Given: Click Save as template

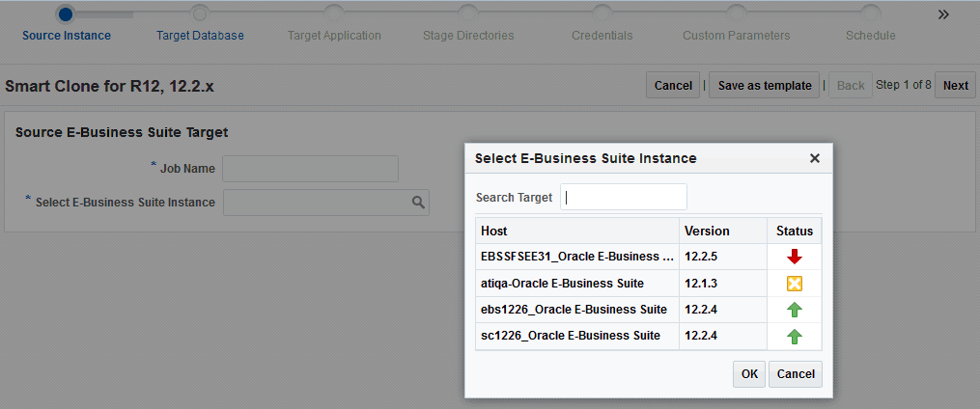Looking at the screenshot, I should click(x=765, y=86).
